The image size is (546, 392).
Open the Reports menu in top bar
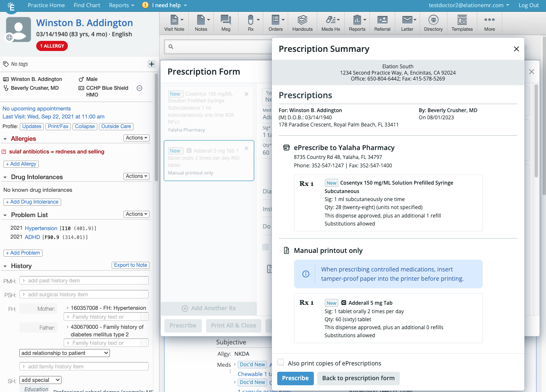point(121,5)
